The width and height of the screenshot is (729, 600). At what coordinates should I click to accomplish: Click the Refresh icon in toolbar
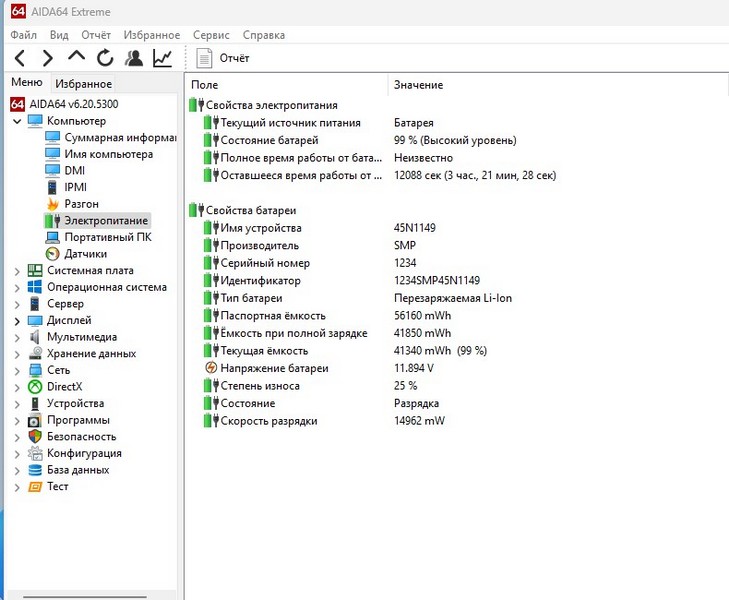pyautogui.click(x=105, y=58)
